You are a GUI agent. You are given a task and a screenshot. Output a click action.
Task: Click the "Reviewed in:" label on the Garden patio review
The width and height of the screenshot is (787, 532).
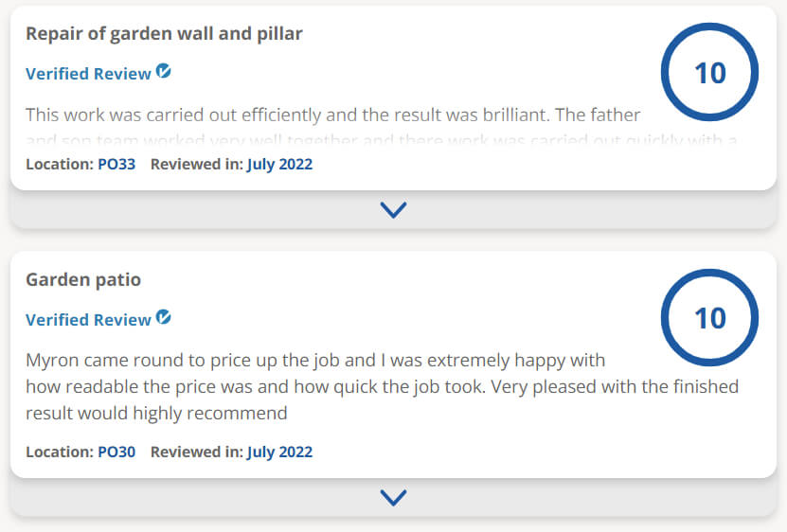pyautogui.click(x=196, y=452)
